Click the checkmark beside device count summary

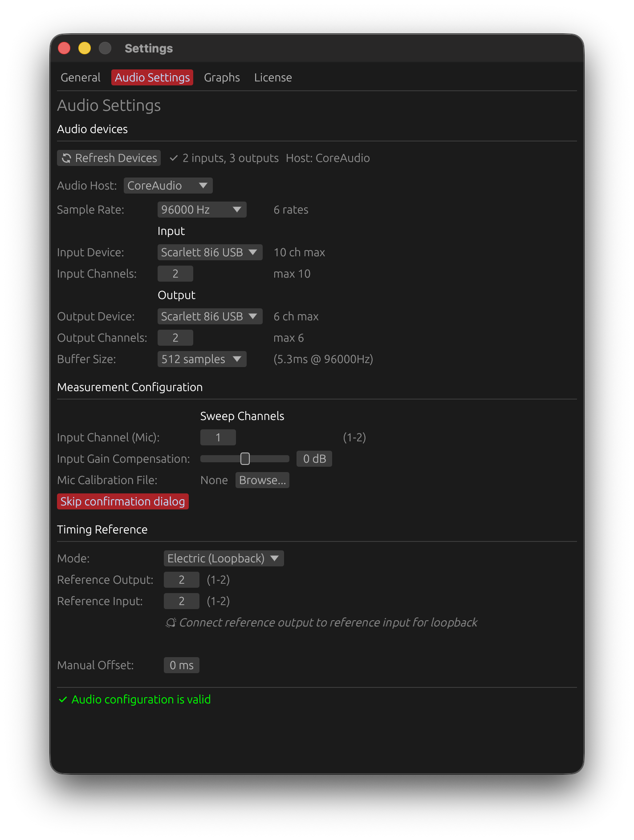click(x=173, y=158)
